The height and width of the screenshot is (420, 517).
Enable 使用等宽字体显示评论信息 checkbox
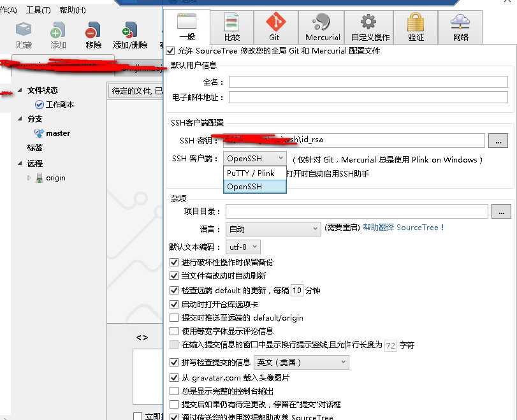coord(174,331)
